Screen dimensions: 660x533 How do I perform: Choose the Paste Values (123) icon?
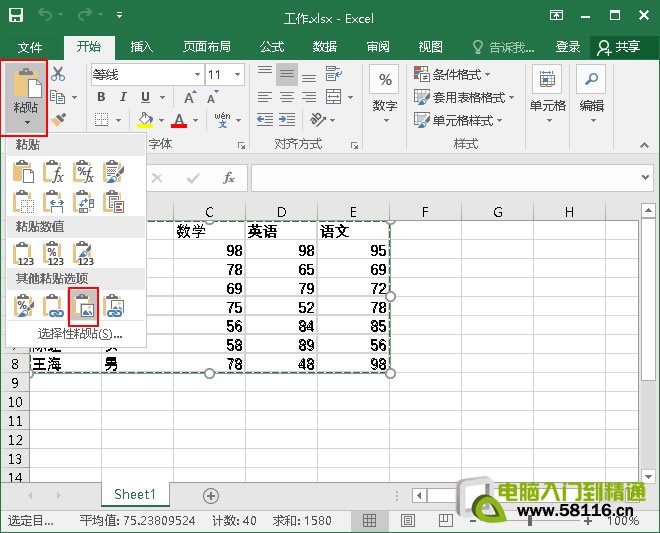point(24,253)
